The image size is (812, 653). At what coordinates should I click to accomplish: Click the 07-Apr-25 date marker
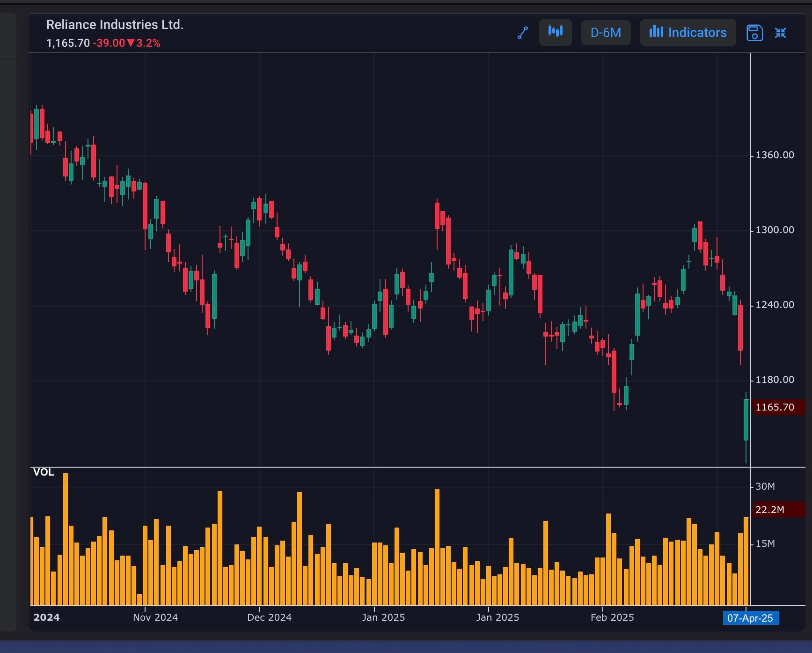coord(750,618)
